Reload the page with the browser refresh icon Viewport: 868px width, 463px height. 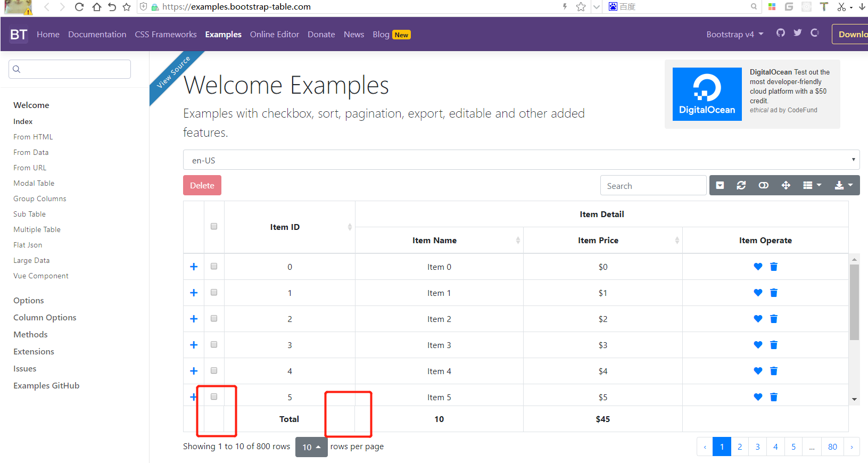click(79, 7)
